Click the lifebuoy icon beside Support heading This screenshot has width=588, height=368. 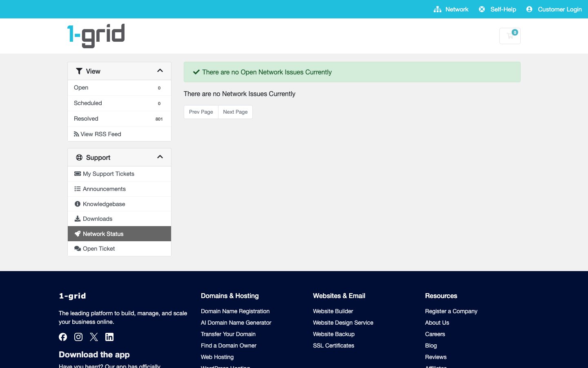tap(79, 157)
